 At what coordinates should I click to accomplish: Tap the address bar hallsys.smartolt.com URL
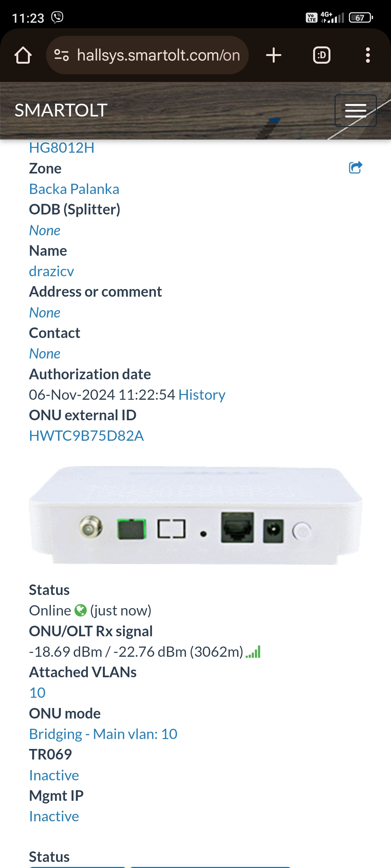point(158,55)
